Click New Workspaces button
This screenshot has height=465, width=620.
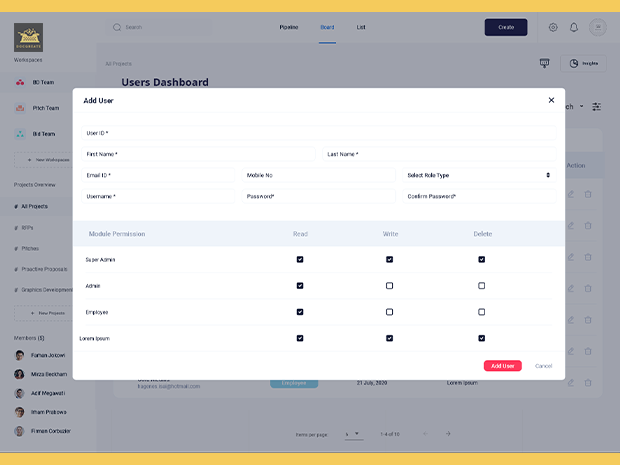coord(43,160)
